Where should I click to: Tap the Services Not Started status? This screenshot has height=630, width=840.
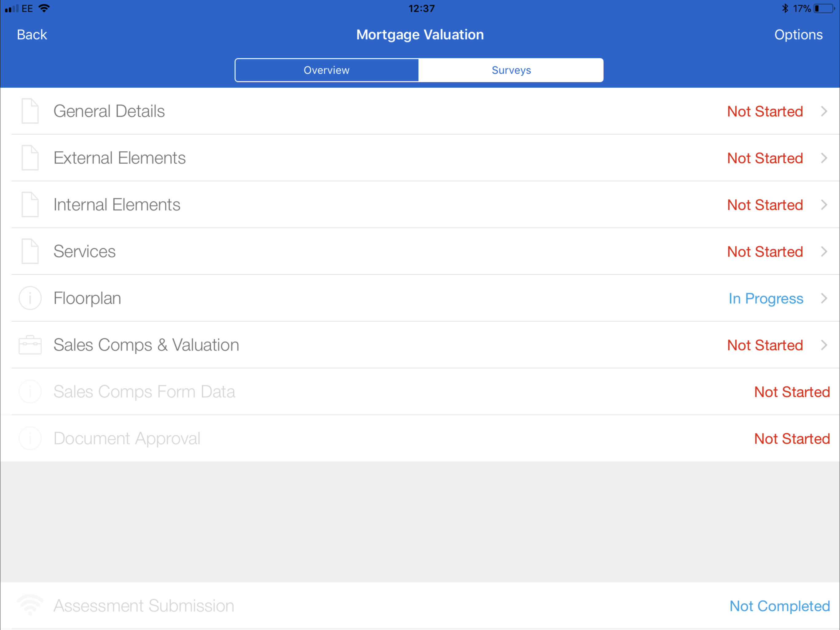click(x=765, y=252)
